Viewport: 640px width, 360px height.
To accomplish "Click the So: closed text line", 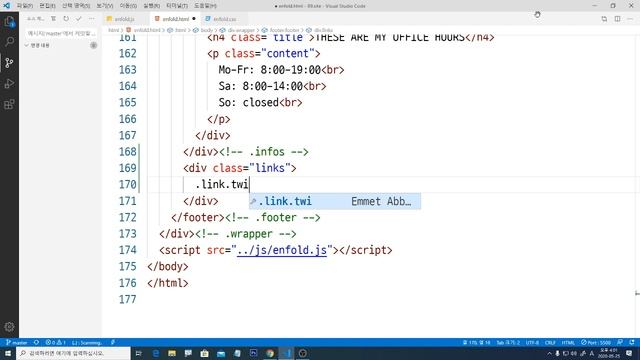I will (x=260, y=102).
